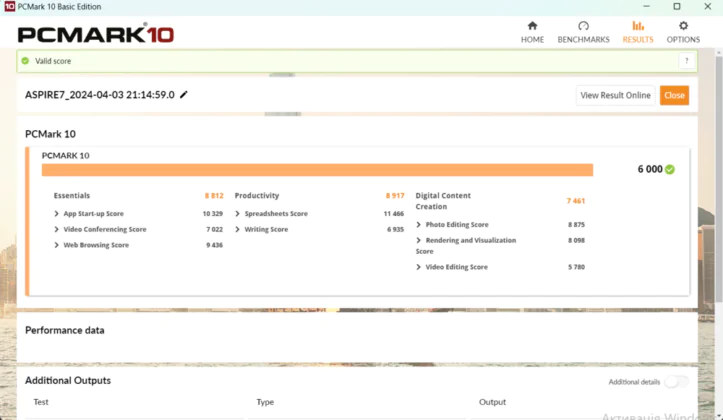Click the orange Close button
Screen dimensions: 723x420
(x=674, y=95)
